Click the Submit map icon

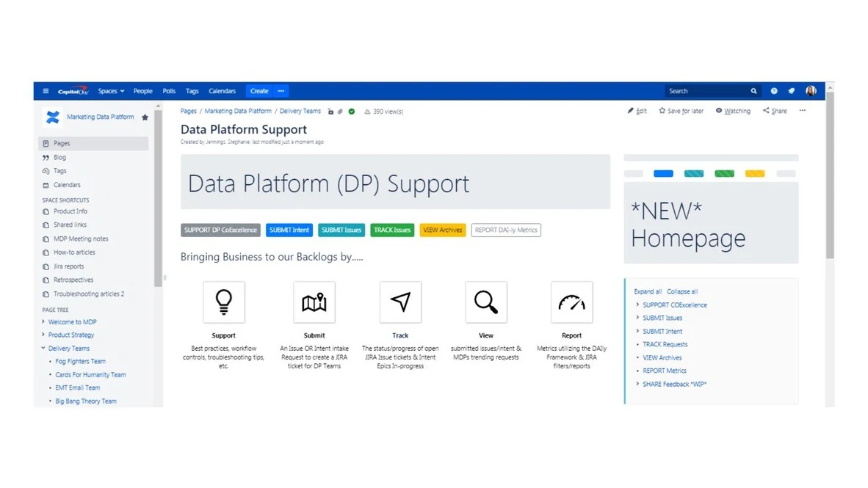[x=314, y=302]
